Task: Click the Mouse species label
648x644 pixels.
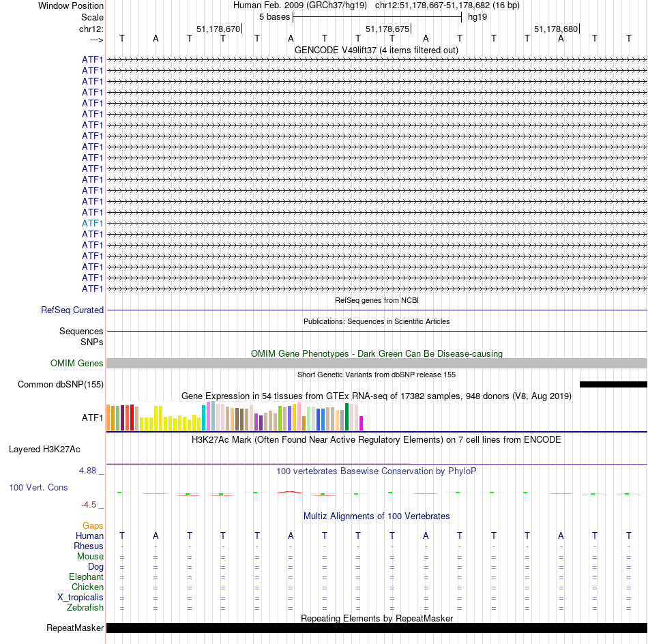Action: coord(90,557)
